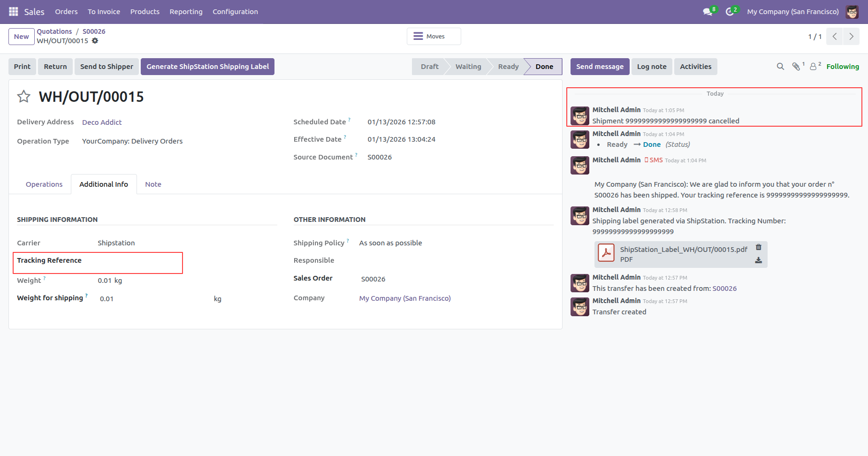Click the Moves smart button
This screenshot has height=456, width=868.
(x=434, y=37)
